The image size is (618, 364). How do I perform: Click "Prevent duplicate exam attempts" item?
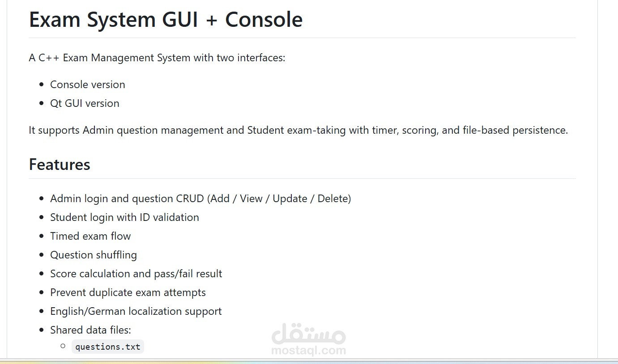coord(128,292)
